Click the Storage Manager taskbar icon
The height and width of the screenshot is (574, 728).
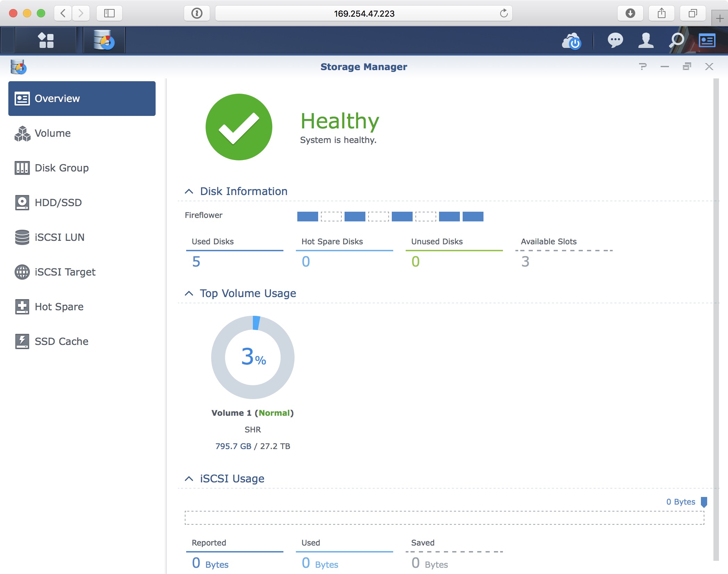pyautogui.click(x=104, y=40)
